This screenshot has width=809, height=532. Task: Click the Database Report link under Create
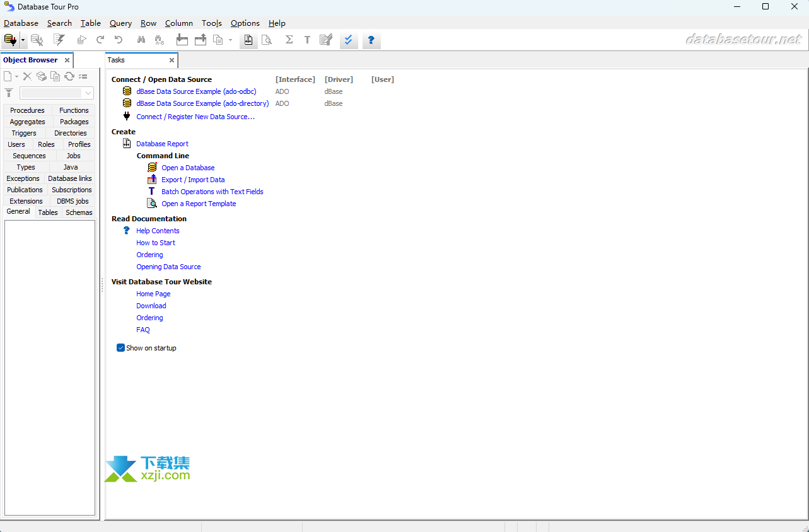point(162,144)
